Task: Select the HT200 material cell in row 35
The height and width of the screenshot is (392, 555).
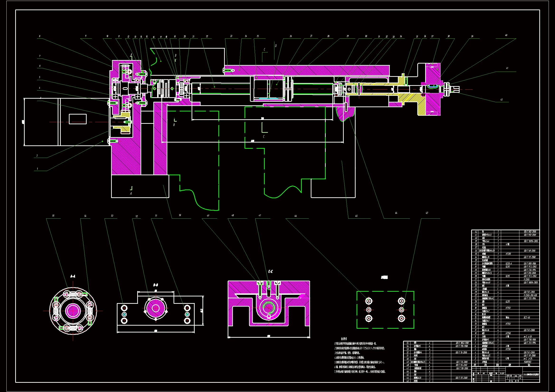Action: 508,254
